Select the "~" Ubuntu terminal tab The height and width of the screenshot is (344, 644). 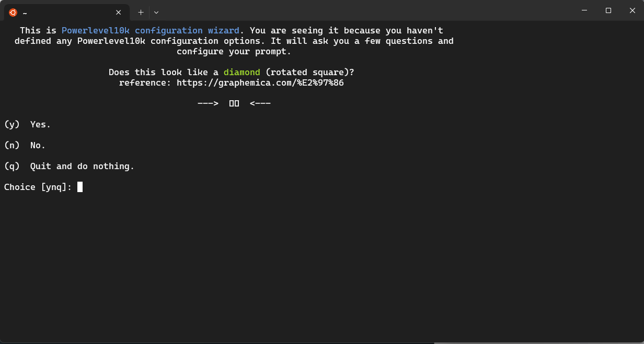(67, 12)
